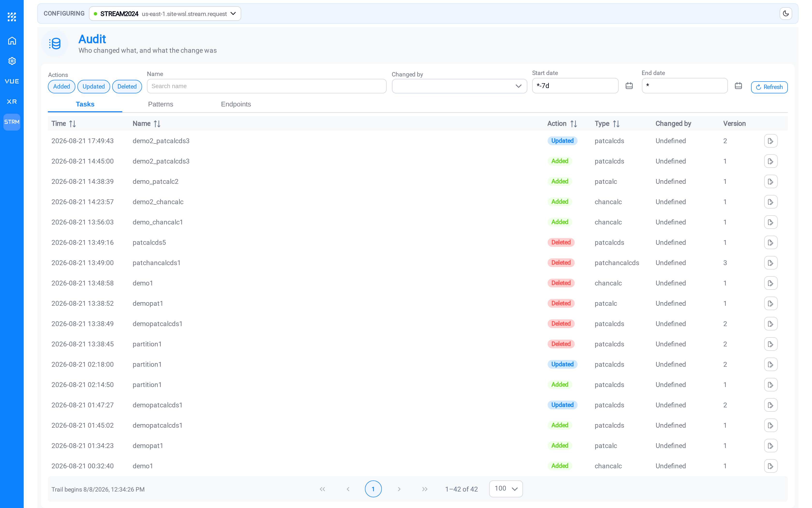Toggle dark mode moon icon
The height and width of the screenshot is (508, 812).
click(785, 14)
